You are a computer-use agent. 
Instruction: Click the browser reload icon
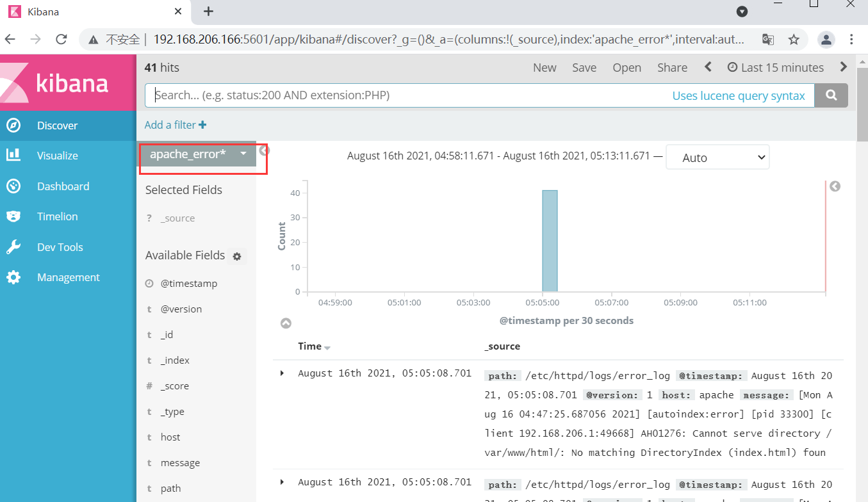61,40
